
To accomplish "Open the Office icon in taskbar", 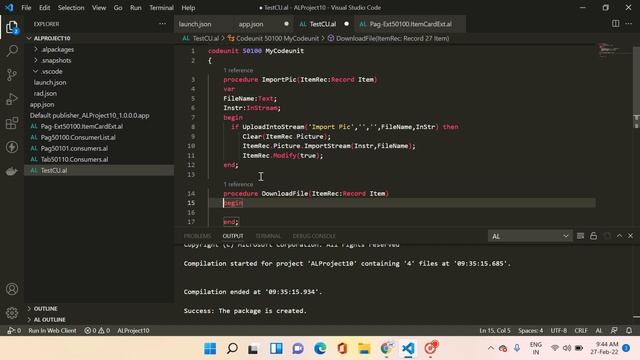I will 342,348.
